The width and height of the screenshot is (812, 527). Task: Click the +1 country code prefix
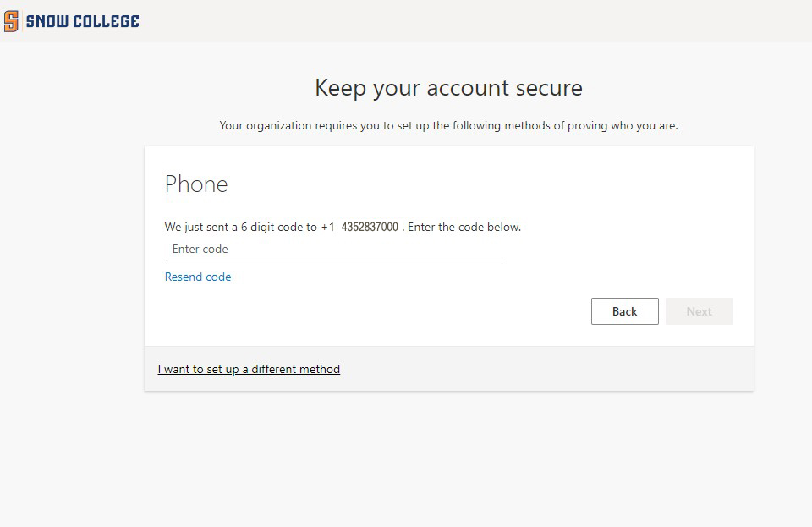328,228
